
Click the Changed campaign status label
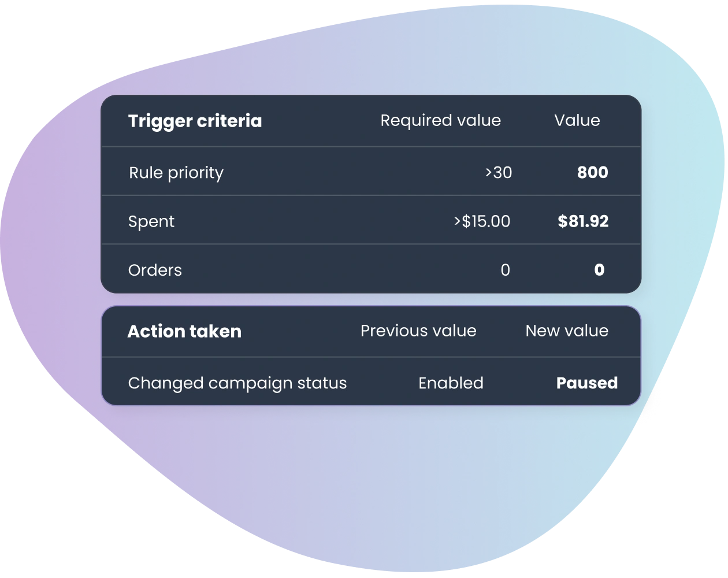point(237,384)
